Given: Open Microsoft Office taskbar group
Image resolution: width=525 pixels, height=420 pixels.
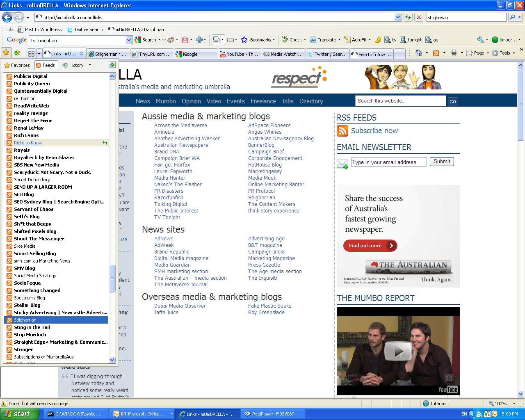Looking at the screenshot, I should pyautogui.click(x=142, y=414).
